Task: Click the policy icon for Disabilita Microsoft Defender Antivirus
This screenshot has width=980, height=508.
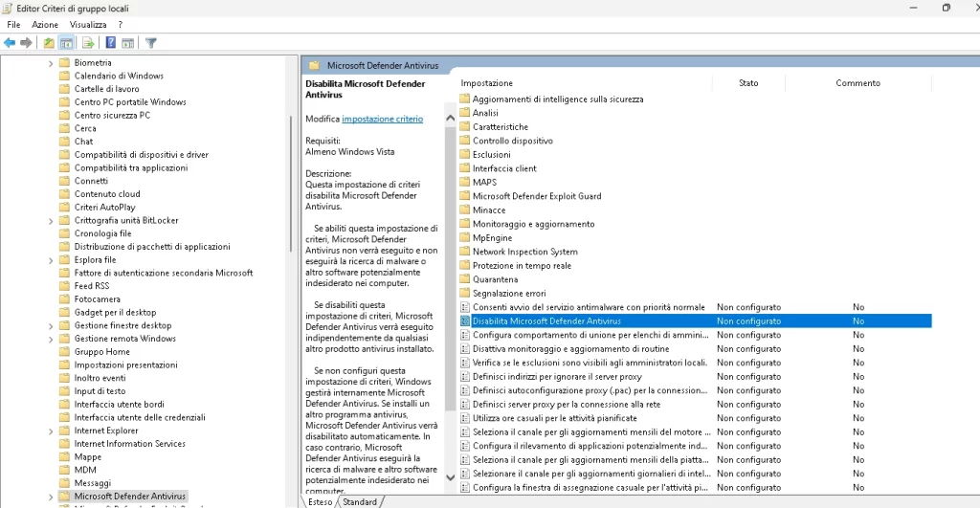Action: pyautogui.click(x=464, y=321)
